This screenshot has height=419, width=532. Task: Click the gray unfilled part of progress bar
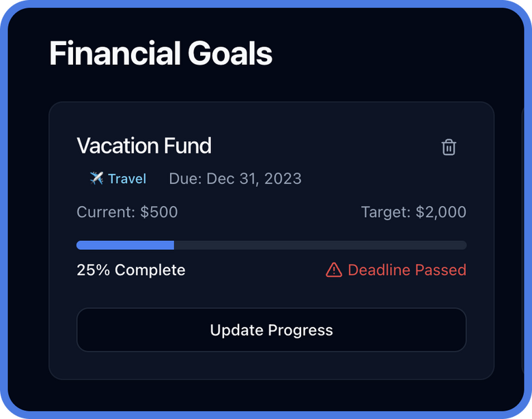[x=320, y=245]
